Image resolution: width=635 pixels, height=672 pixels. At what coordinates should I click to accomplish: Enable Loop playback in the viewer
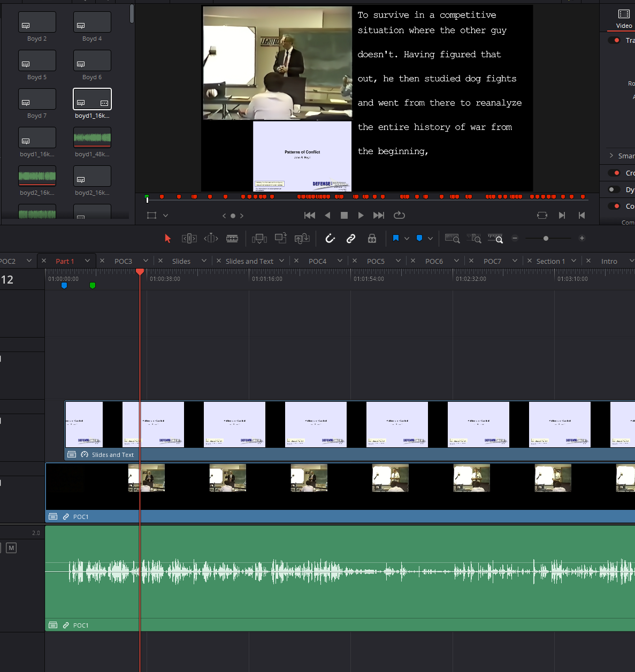point(399,215)
